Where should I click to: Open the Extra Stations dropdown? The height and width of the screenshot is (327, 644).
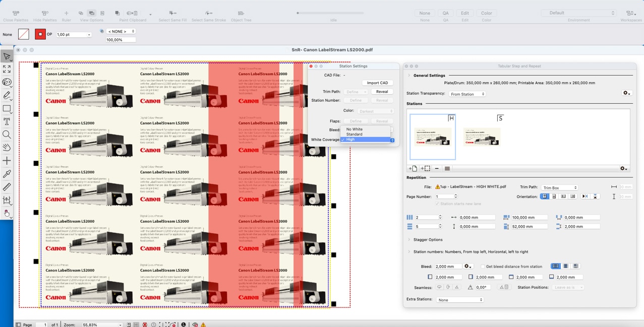[459, 300]
